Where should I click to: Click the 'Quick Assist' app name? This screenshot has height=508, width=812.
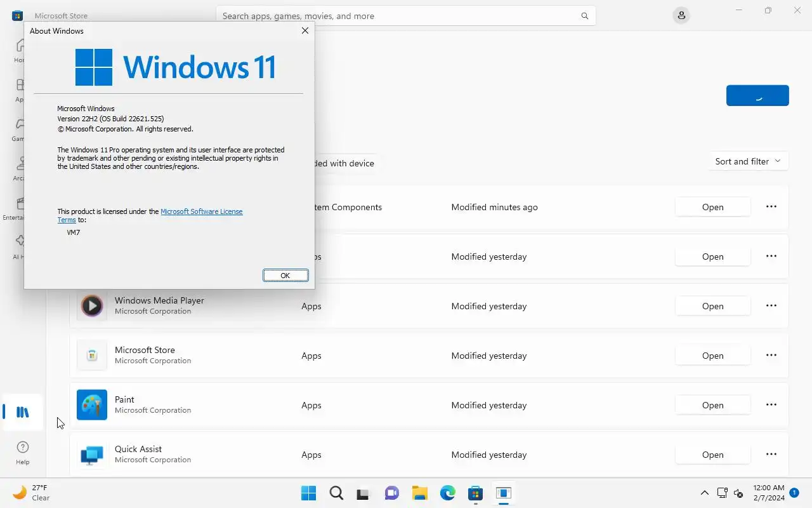click(138, 449)
